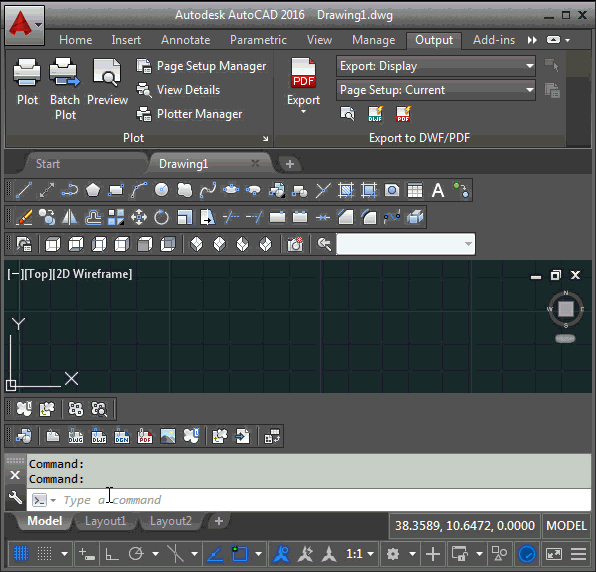Expand the recent commands dropdown arrow

pyautogui.click(x=53, y=500)
